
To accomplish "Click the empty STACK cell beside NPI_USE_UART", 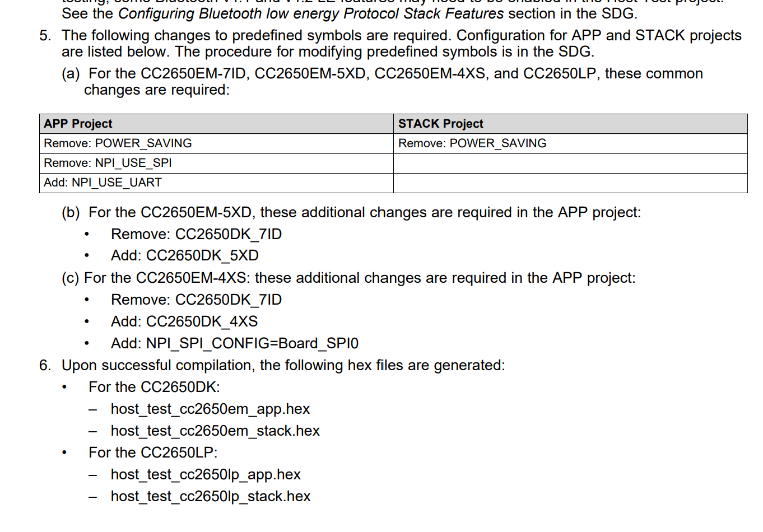I will click(570, 183).
